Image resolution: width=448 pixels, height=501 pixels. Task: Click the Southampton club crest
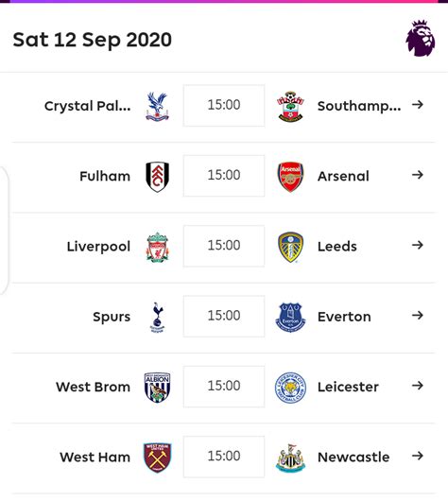point(290,107)
